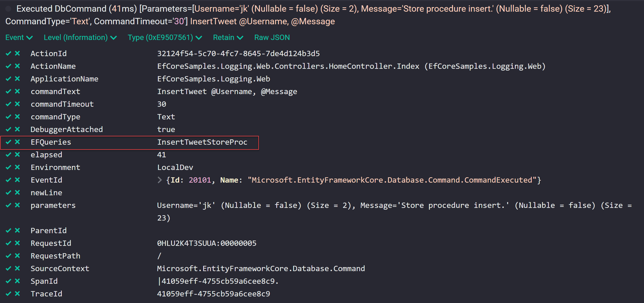The image size is (644, 303).
Task: Click the check filter icon for RequestPath
Action: (x=8, y=256)
